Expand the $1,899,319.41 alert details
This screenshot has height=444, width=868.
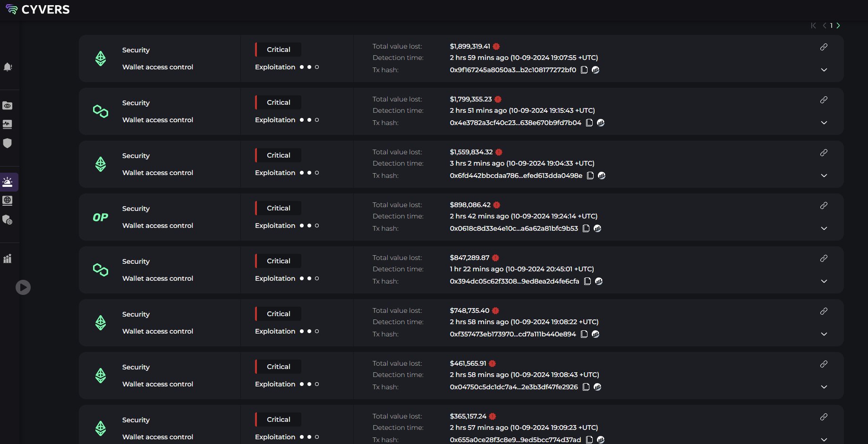[x=824, y=70]
